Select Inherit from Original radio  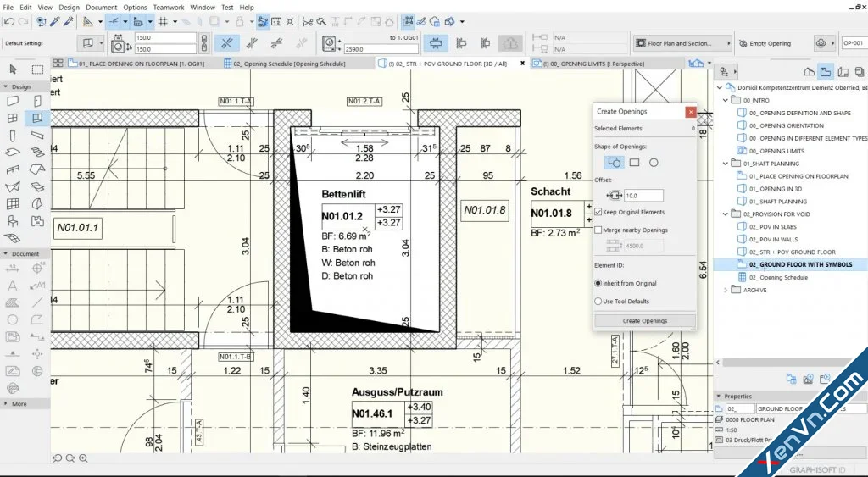(598, 283)
